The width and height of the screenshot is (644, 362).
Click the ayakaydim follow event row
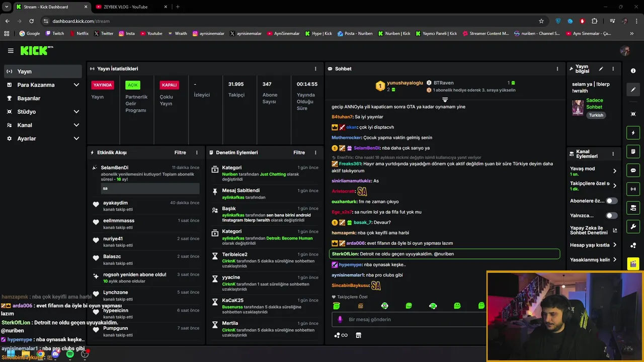(146, 206)
